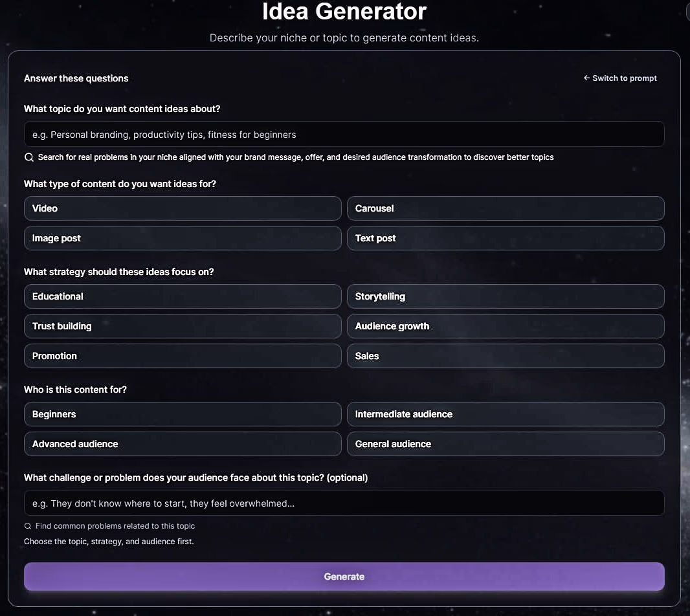This screenshot has height=616, width=690.
Task: Click the search magnifier icon under topic field
Action: [x=29, y=157]
